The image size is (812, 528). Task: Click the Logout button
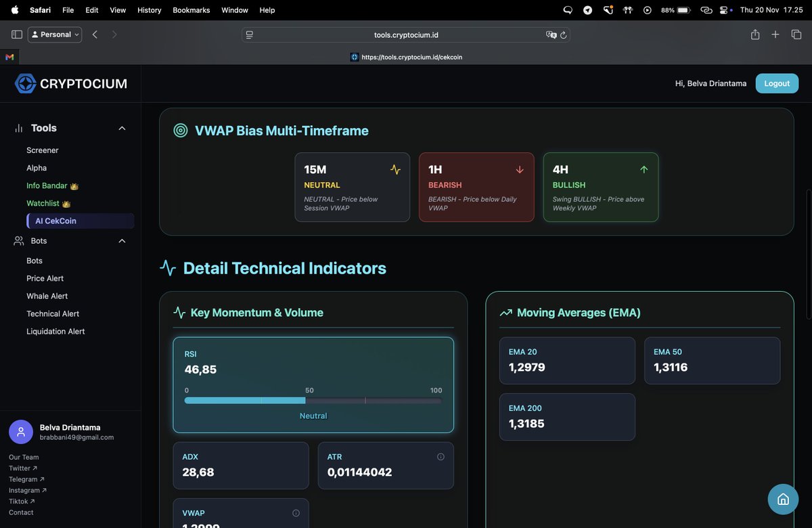(x=777, y=83)
